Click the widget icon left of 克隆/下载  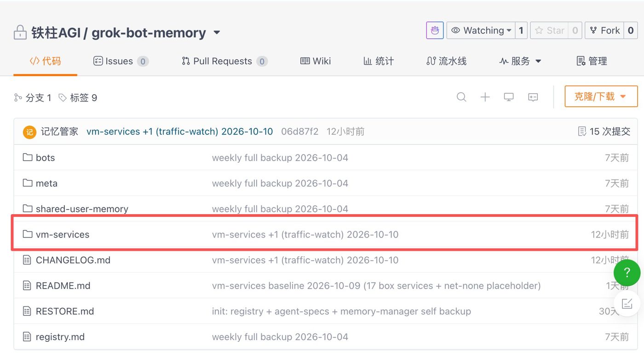(x=533, y=97)
